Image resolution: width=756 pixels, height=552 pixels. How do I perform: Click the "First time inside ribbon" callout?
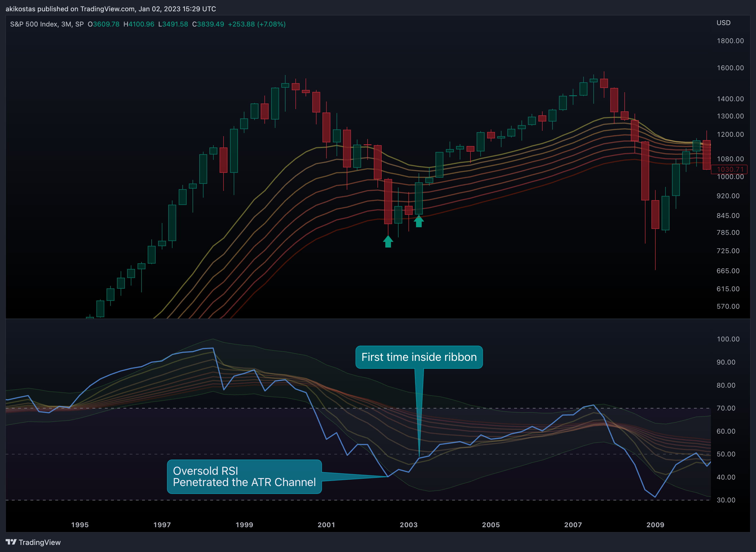point(419,357)
